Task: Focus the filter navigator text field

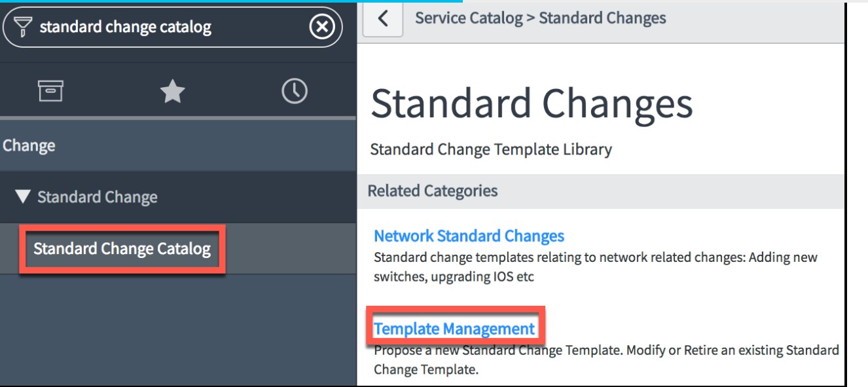Action: (172, 28)
